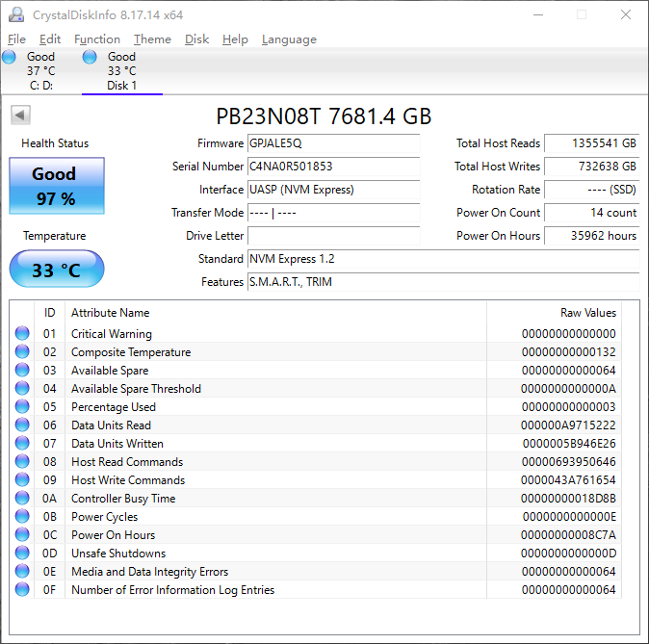Click the Firmware field GPJALE5Q
Screen dimensions: 649x644
click(333, 143)
